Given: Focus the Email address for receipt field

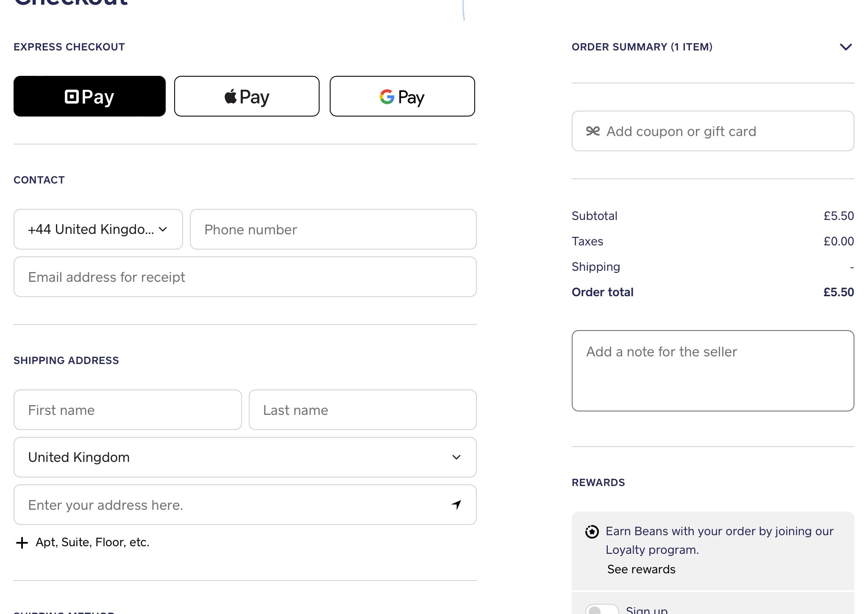Looking at the screenshot, I should (245, 277).
